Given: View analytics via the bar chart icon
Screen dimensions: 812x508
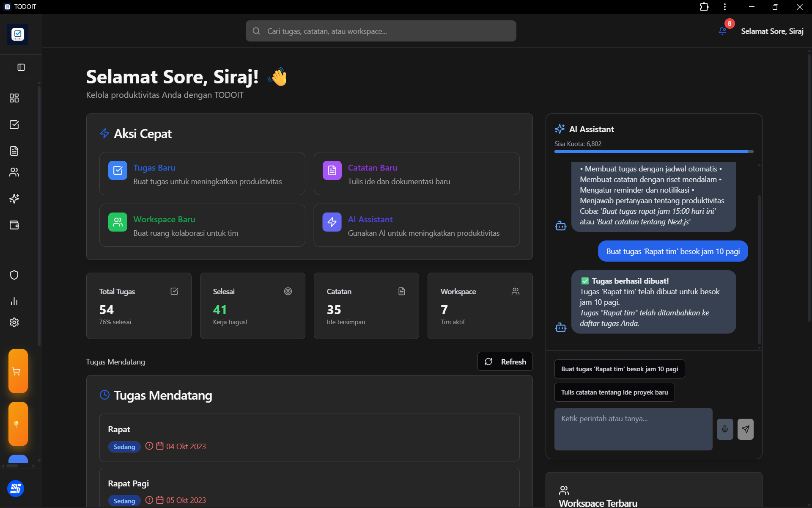Looking at the screenshot, I should (14, 301).
